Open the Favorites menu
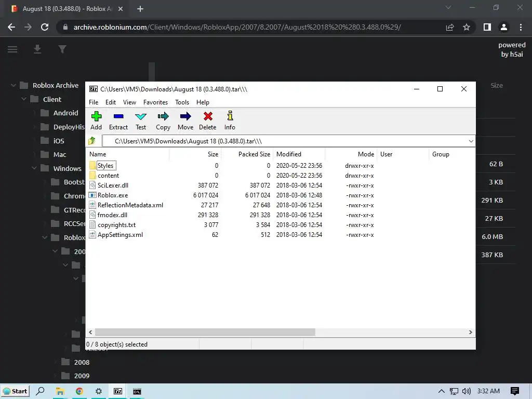 (x=155, y=102)
